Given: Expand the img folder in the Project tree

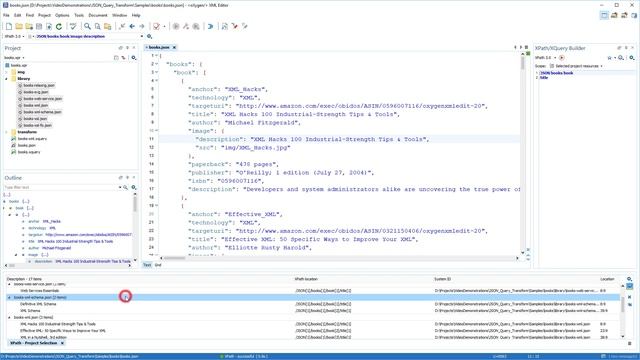Looking at the screenshot, I should (7, 72).
